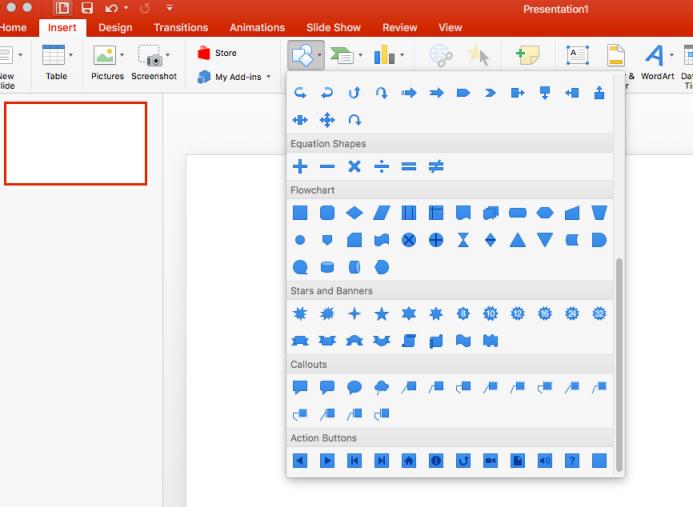Select the Multiply equation shape

354,167
